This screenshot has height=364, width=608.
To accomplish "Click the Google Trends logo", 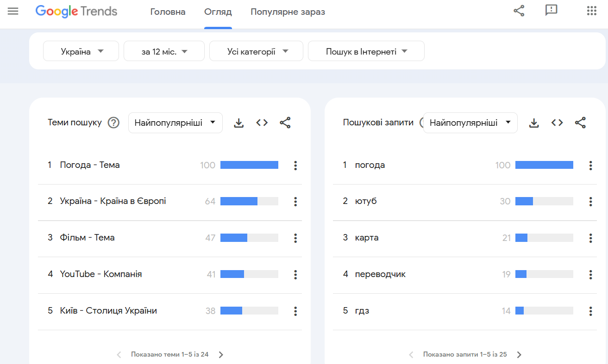I will click(x=76, y=12).
